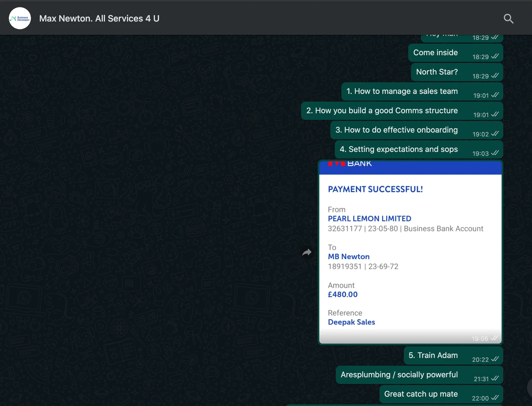Click the 19:02 timestamp on the onboarding message

pyautogui.click(x=480, y=134)
